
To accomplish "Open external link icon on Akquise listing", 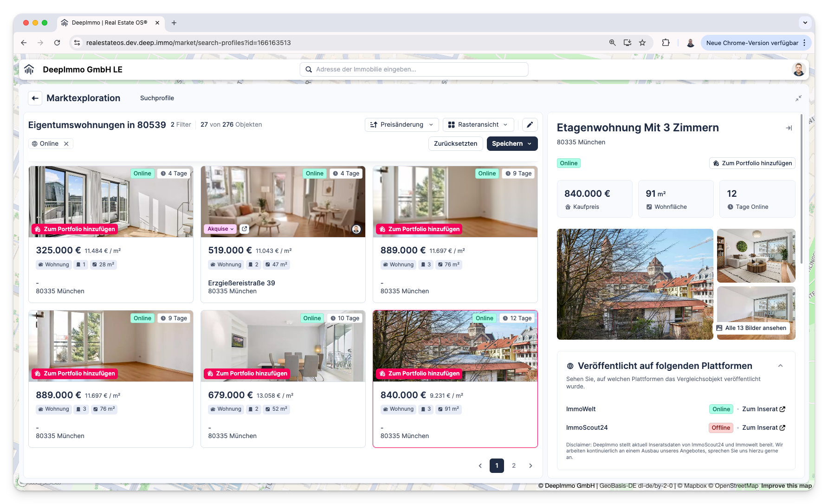I will point(245,229).
